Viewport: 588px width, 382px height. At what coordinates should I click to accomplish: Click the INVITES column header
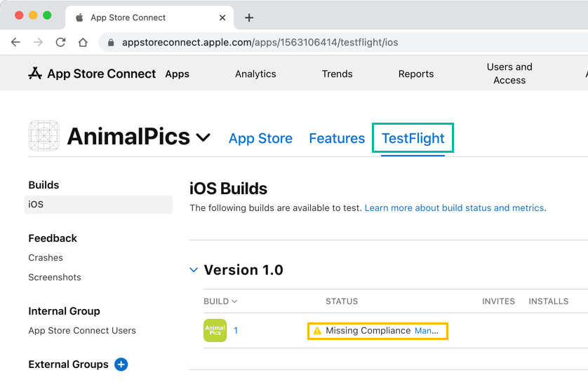point(498,301)
